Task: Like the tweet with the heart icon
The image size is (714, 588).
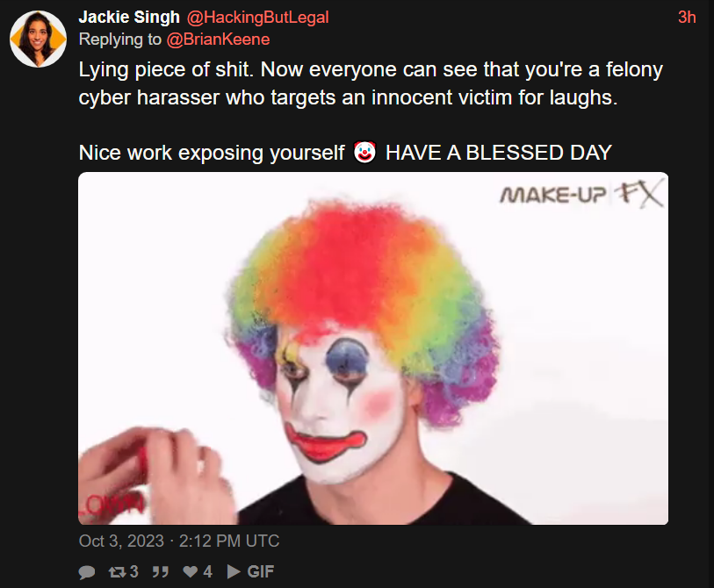Action: 190,571
